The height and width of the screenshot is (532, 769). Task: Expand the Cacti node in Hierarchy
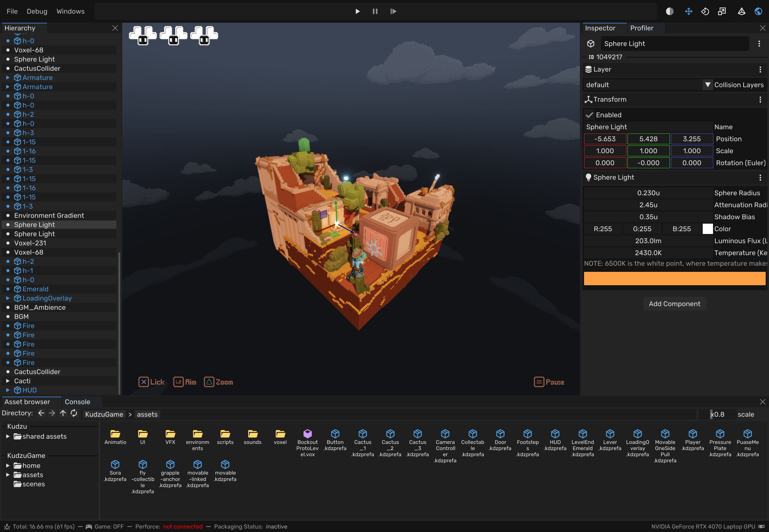[x=8, y=381]
